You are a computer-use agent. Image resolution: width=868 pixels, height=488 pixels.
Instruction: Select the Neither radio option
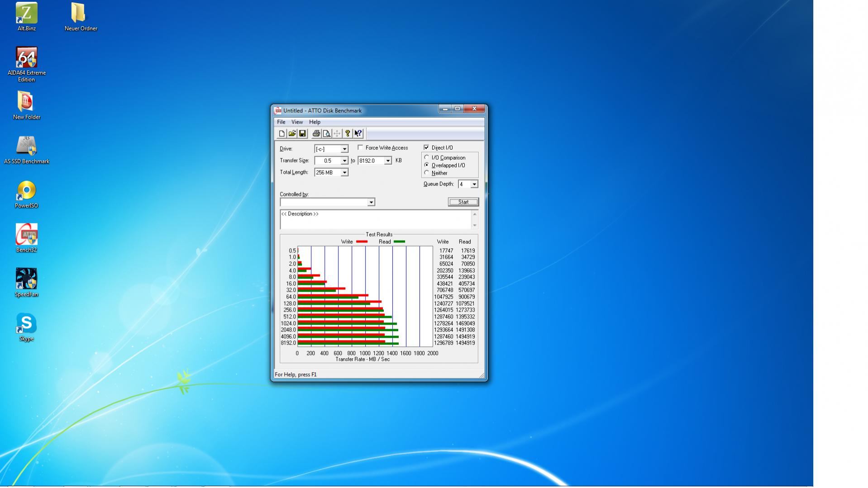[x=426, y=173]
